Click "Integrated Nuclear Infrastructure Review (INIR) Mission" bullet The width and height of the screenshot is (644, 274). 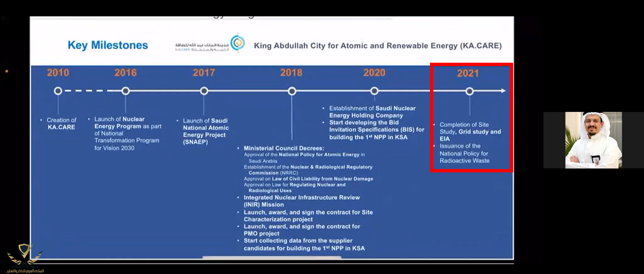click(x=299, y=201)
